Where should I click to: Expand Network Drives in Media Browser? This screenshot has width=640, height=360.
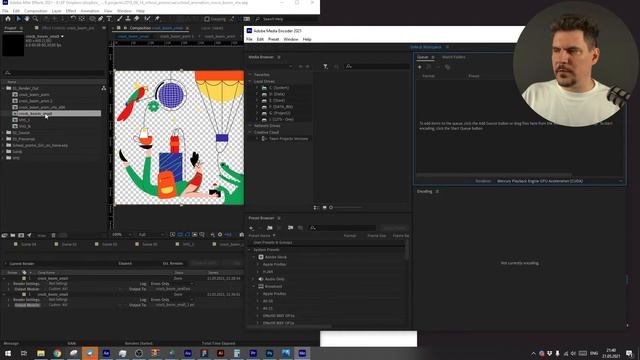click(x=250, y=126)
